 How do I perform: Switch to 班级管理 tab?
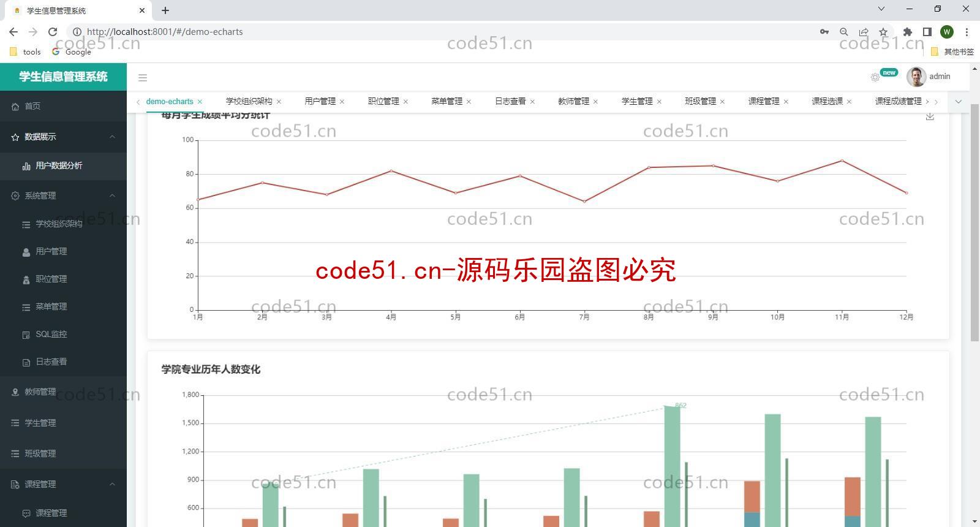(700, 102)
